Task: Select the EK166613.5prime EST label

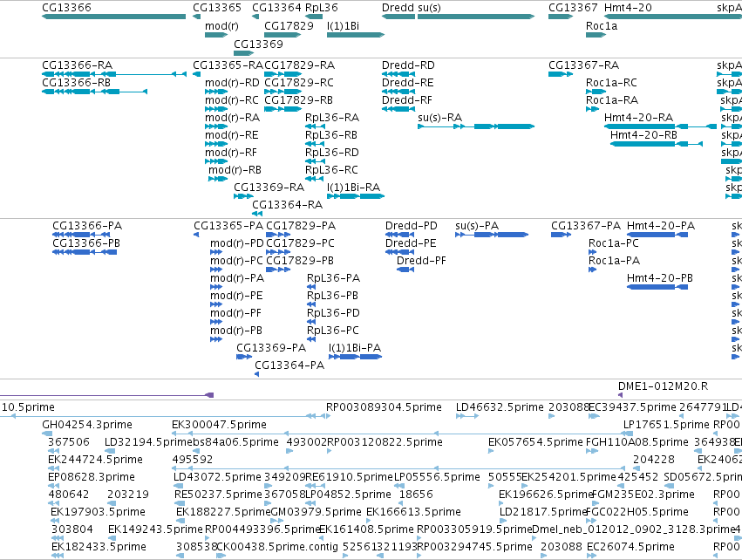Action: pos(413,512)
